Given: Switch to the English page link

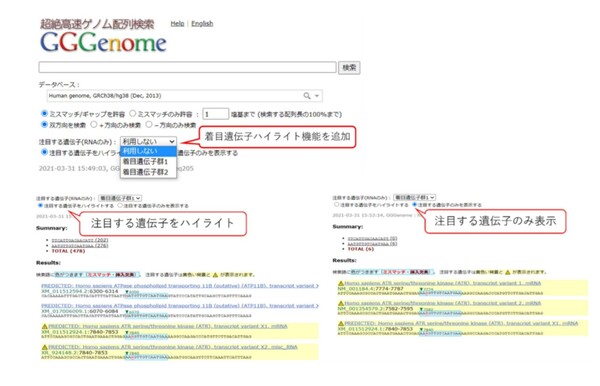Looking at the screenshot, I should [x=202, y=24].
